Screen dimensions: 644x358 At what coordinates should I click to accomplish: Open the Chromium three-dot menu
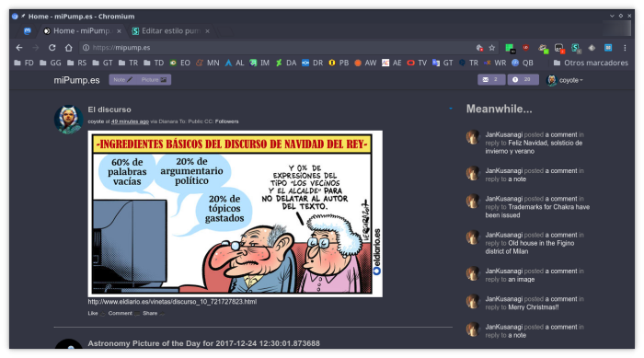[x=625, y=48]
